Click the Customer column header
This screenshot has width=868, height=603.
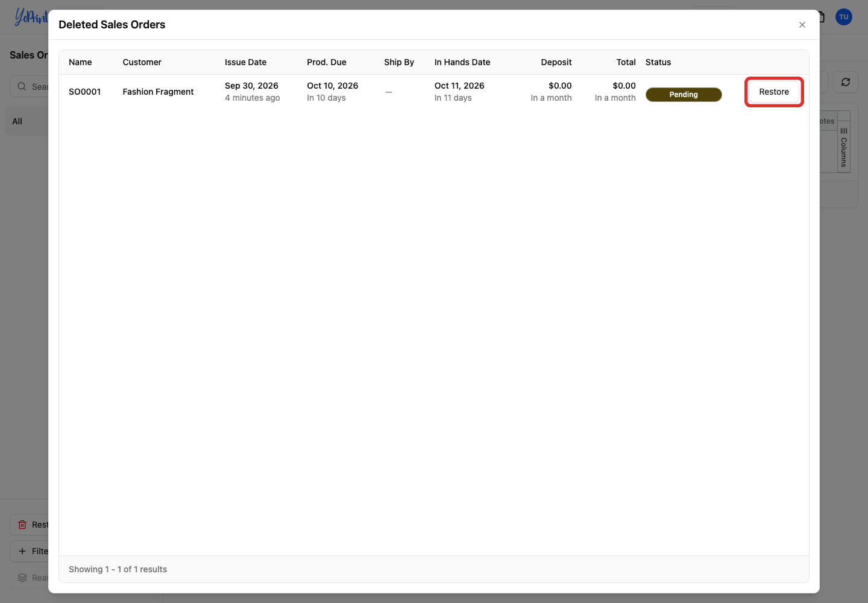tap(142, 62)
